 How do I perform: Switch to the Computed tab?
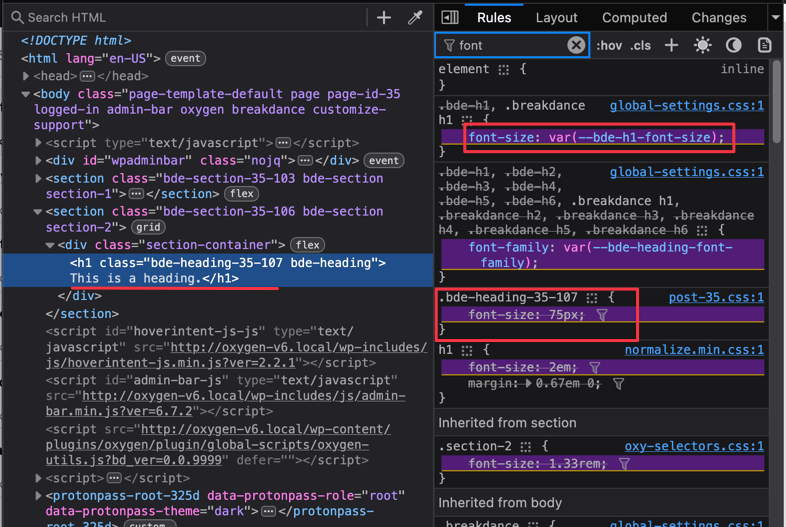click(634, 17)
